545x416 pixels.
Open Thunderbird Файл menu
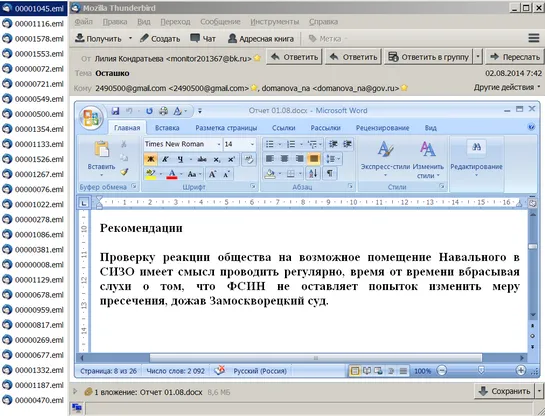pyautogui.click(x=83, y=22)
